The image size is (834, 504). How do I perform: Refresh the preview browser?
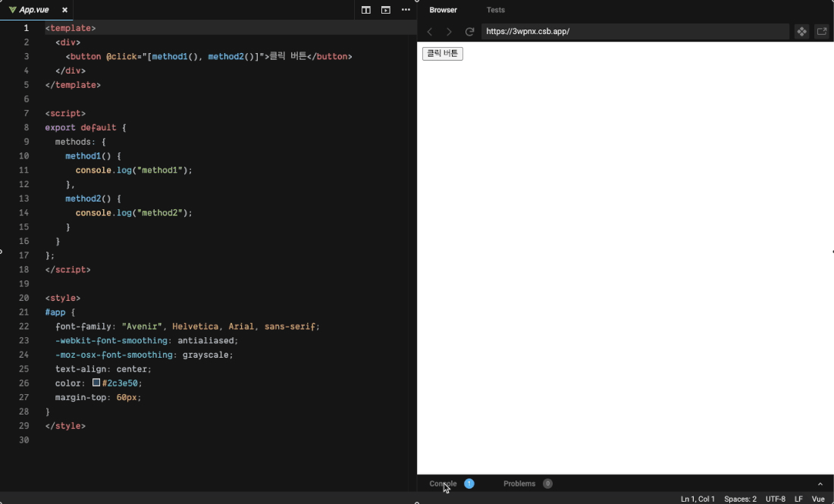pos(469,32)
